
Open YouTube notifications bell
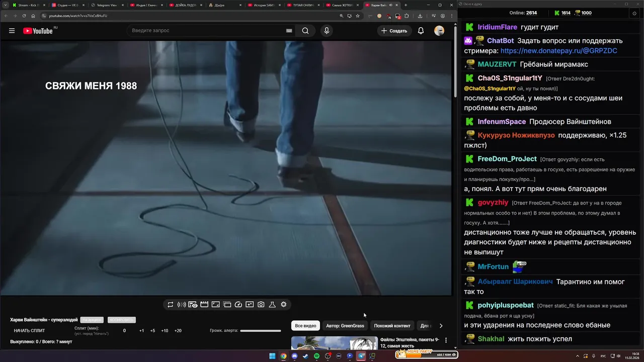[421, 31]
